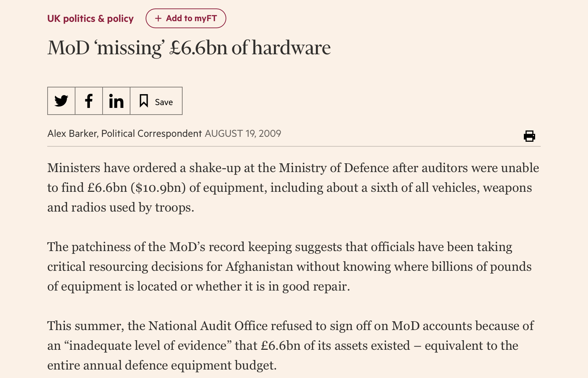Screen dimensions: 588x378
Task: Share the article on LinkedIn
Action: [116, 101]
